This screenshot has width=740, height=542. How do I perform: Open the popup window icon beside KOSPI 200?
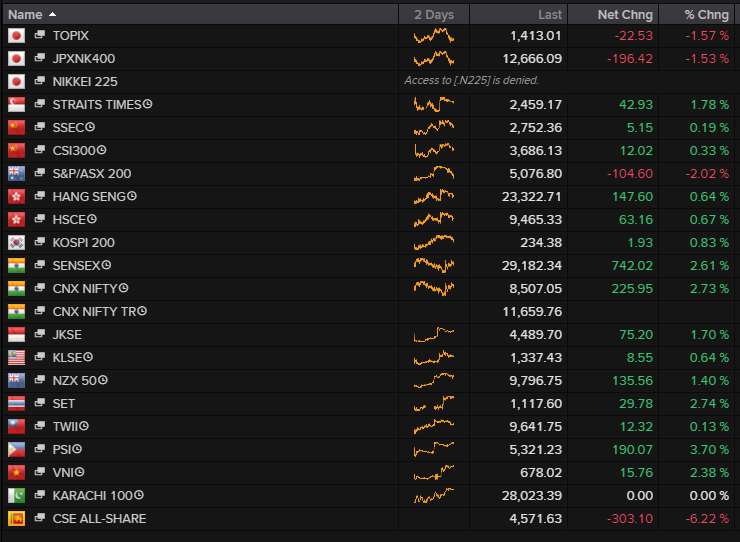click(x=40, y=242)
